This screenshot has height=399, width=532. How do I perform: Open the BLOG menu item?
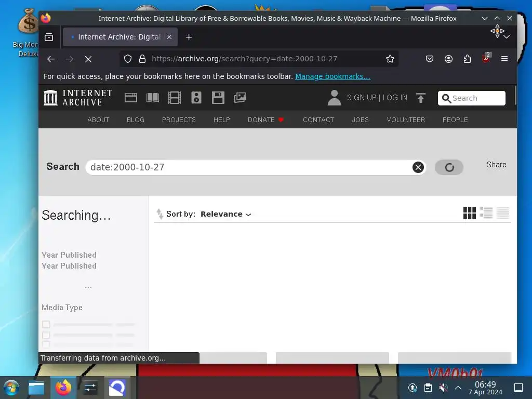[x=136, y=120]
